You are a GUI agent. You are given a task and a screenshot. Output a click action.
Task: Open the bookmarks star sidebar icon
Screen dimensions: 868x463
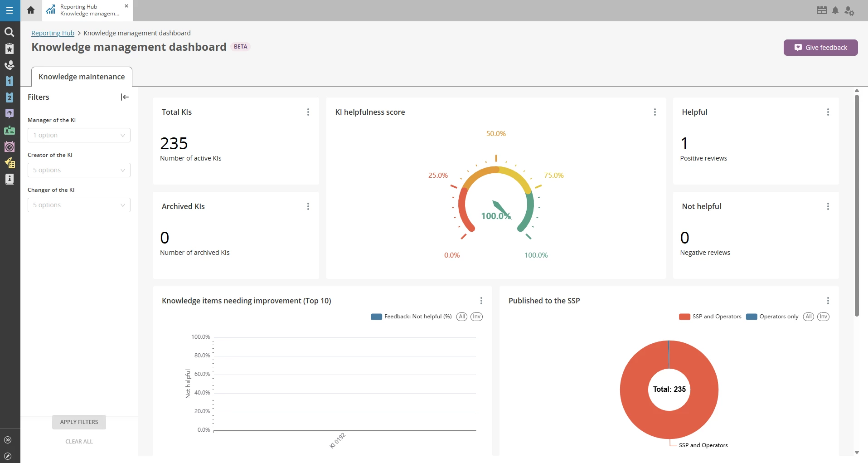(x=9, y=49)
